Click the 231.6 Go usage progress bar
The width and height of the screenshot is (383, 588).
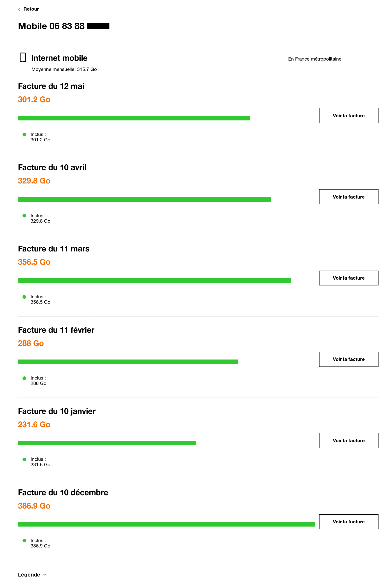[x=107, y=443]
